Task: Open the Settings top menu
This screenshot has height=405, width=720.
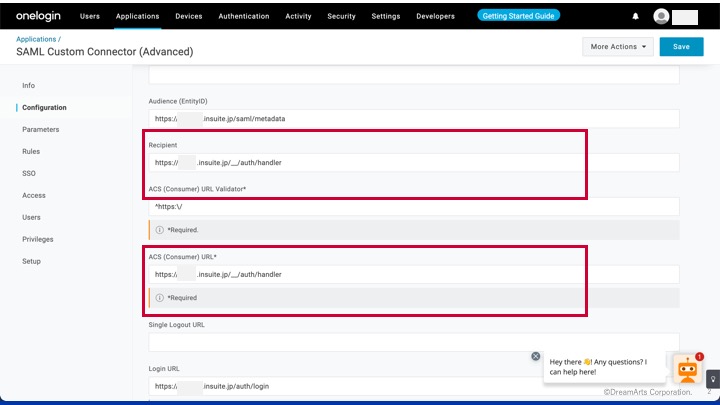Action: tap(386, 16)
